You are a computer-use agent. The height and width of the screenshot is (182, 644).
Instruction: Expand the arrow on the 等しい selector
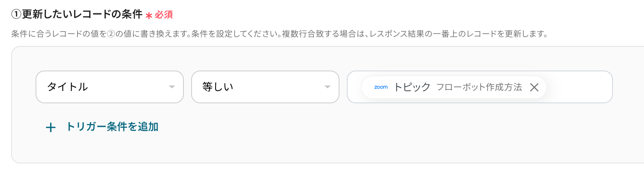coord(327,87)
